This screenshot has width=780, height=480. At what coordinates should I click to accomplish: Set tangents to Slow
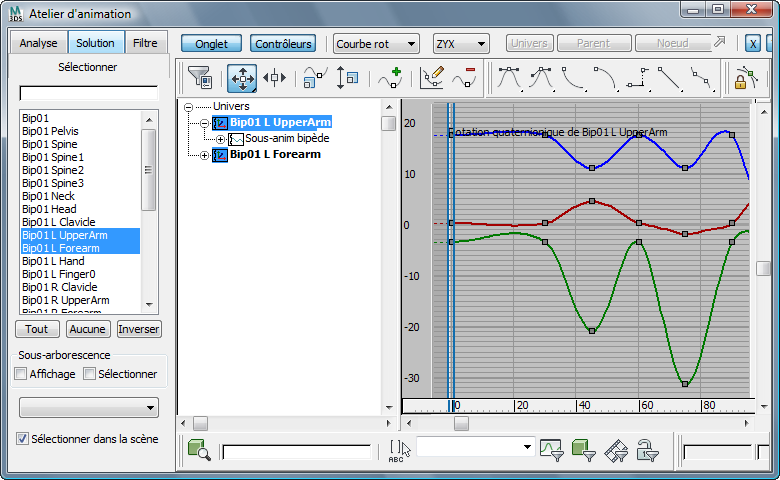(x=605, y=79)
